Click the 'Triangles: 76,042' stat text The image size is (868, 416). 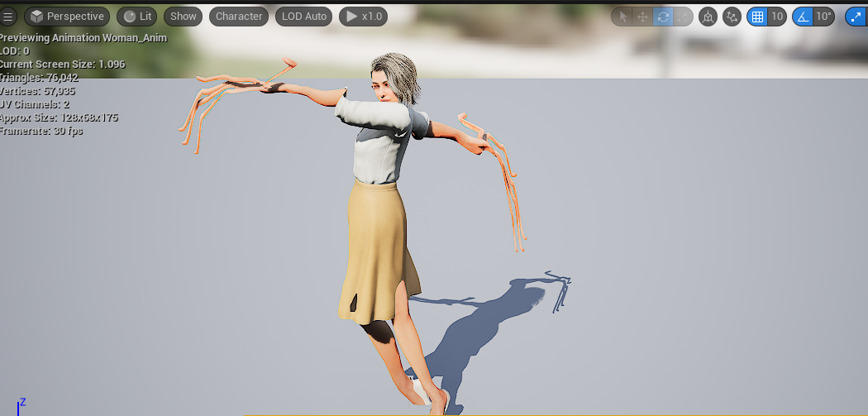(x=39, y=78)
